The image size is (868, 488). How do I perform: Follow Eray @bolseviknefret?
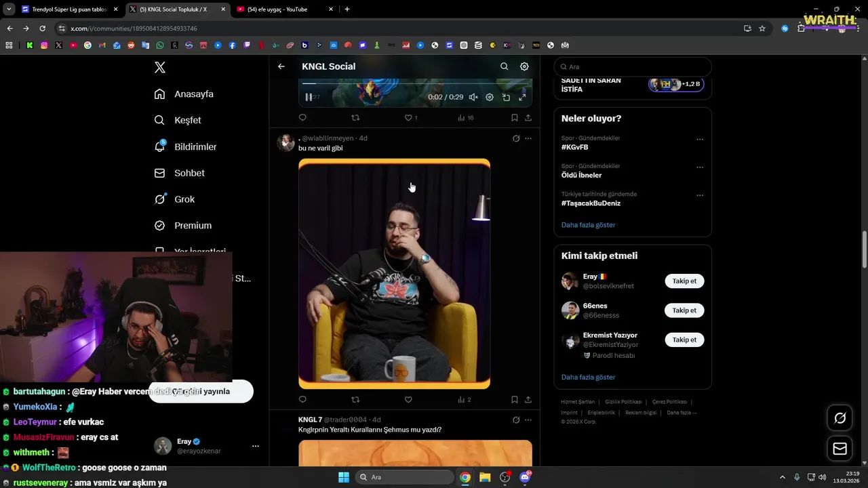[x=684, y=281]
